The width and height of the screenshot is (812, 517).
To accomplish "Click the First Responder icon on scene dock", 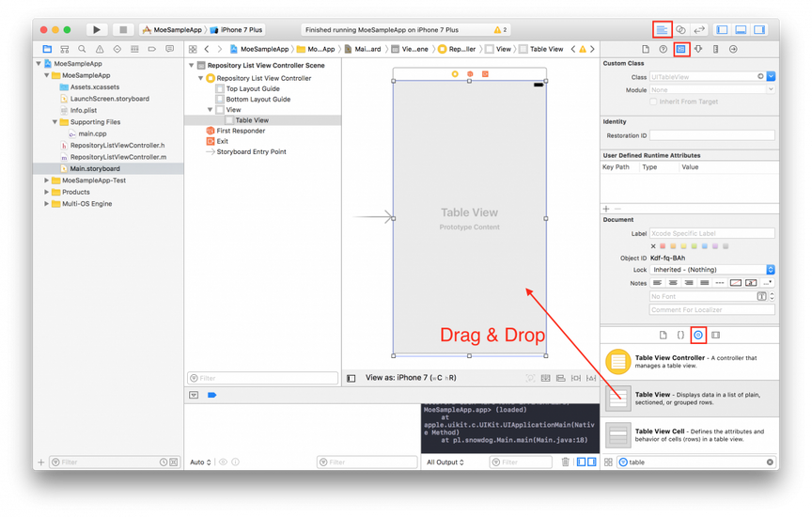I will click(470, 74).
